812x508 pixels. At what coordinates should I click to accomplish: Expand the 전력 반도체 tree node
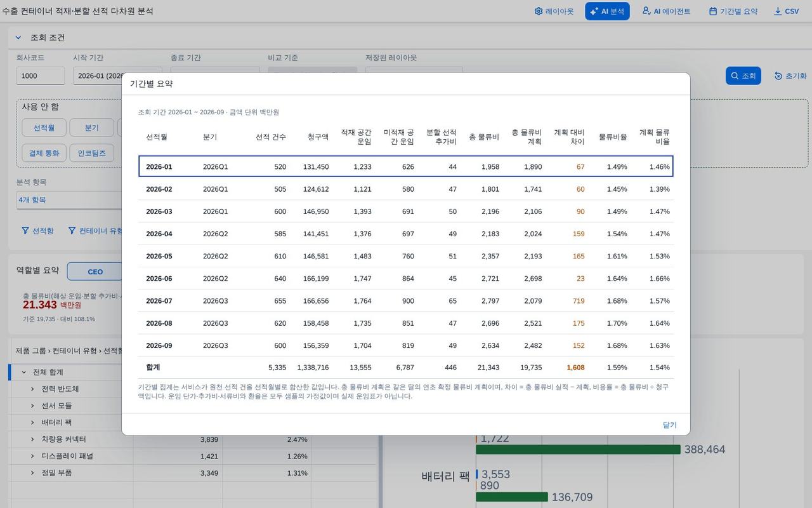click(x=33, y=389)
